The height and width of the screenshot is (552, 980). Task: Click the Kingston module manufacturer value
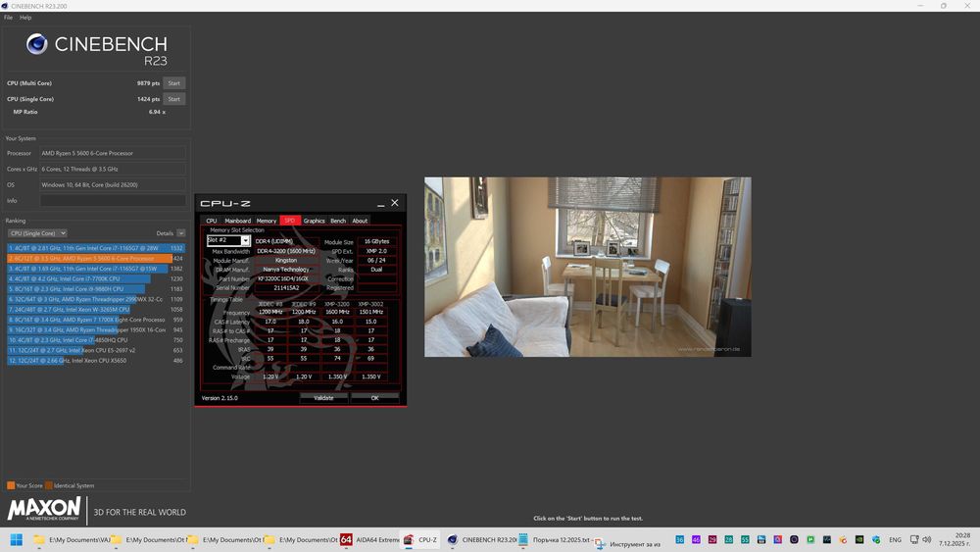[286, 260]
